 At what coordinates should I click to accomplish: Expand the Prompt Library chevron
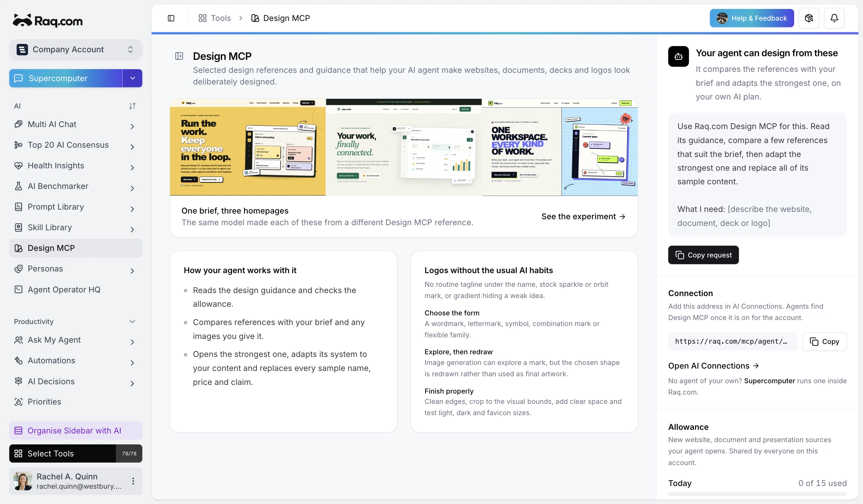pyautogui.click(x=132, y=209)
